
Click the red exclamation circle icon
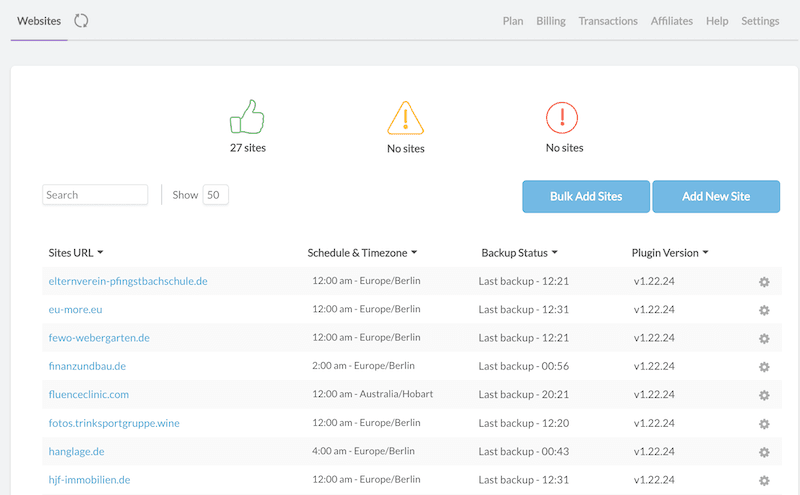(x=562, y=118)
